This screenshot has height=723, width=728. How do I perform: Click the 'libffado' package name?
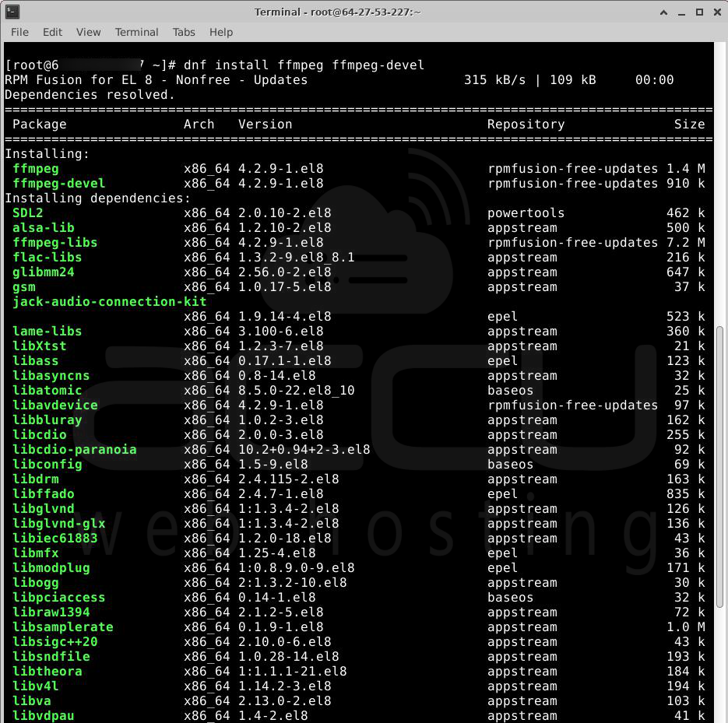coord(43,493)
